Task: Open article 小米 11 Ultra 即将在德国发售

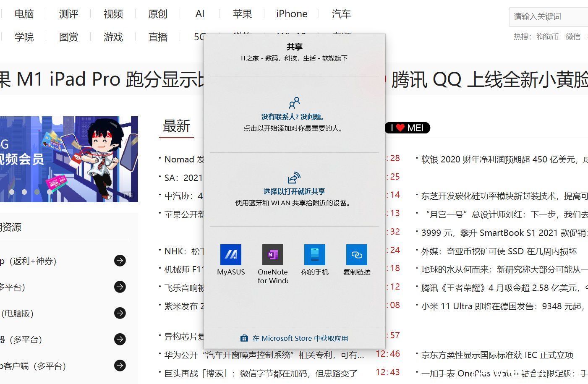Action: pyautogui.click(x=503, y=306)
